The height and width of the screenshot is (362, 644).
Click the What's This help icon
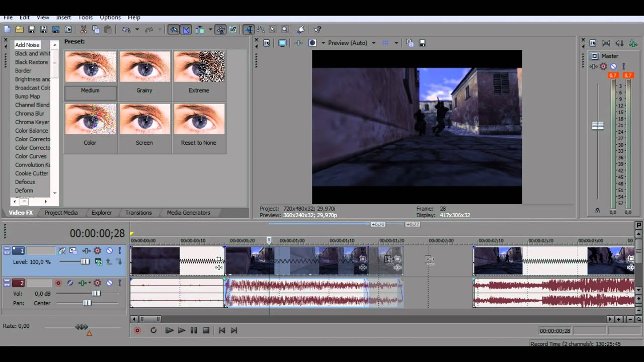(x=317, y=30)
